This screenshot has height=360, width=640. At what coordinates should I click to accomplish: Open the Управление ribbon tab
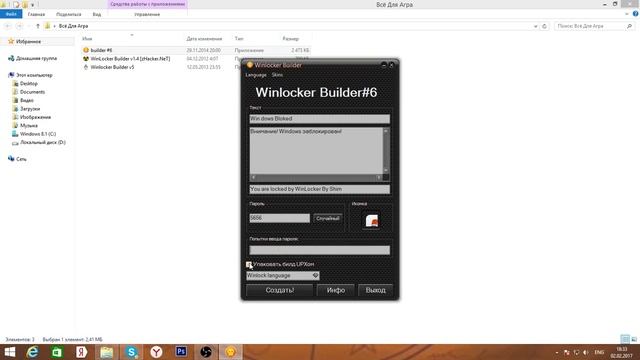(x=147, y=14)
